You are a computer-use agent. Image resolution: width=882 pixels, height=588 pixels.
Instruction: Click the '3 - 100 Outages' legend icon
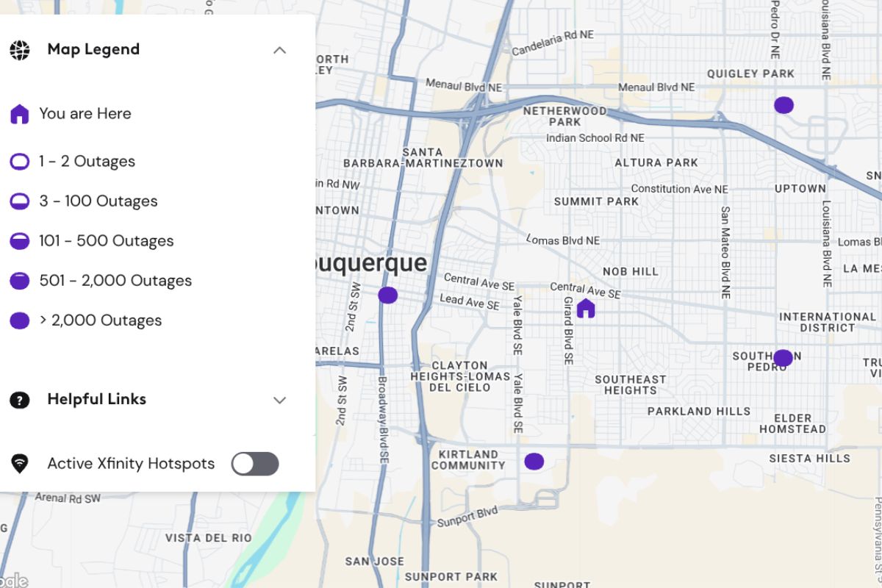tap(20, 201)
